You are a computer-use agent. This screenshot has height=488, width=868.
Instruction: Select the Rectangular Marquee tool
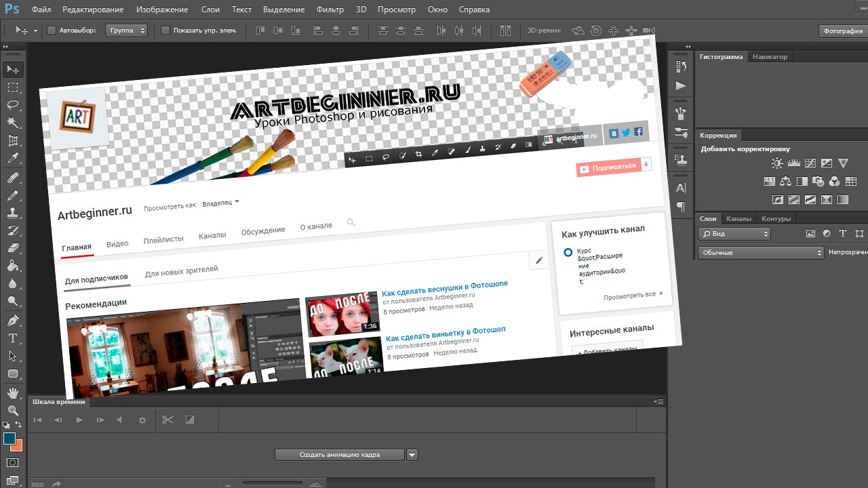(x=13, y=87)
